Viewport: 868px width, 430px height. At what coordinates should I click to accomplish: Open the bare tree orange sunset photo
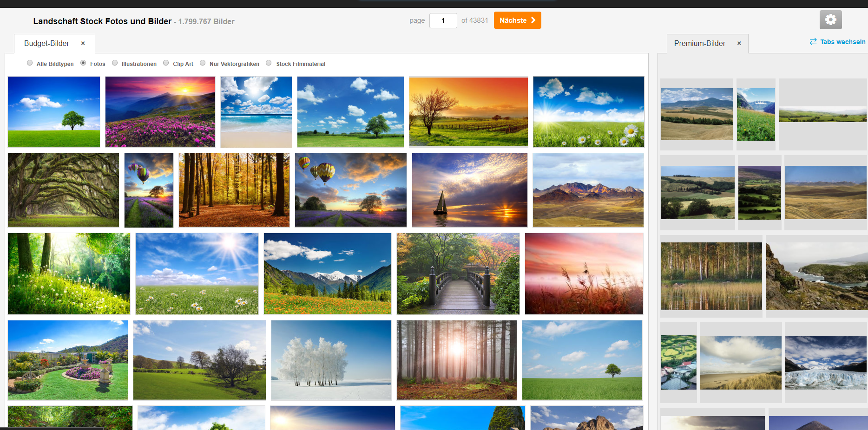point(468,112)
